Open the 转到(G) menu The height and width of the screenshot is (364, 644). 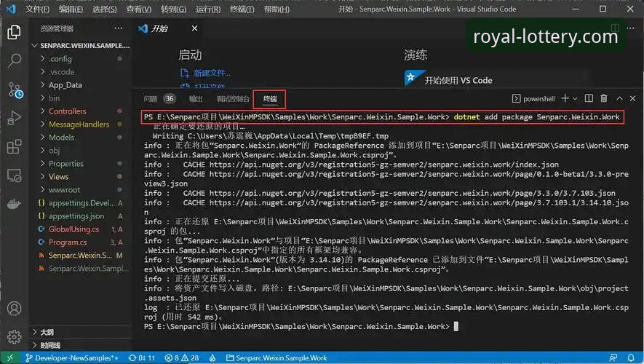tap(173, 9)
